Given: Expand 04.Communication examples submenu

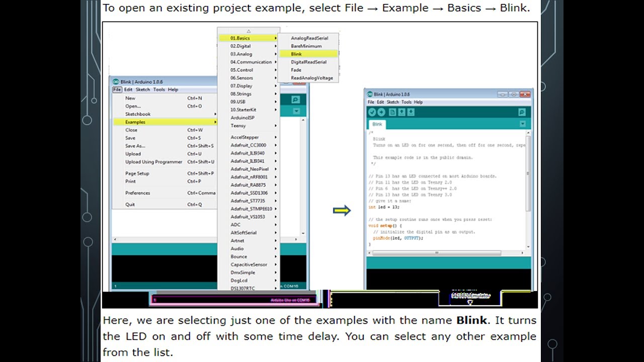Looking at the screenshot, I should (249, 62).
